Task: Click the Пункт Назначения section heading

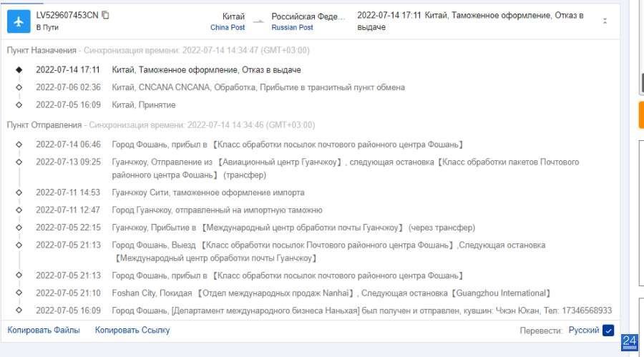Action: pos(42,51)
